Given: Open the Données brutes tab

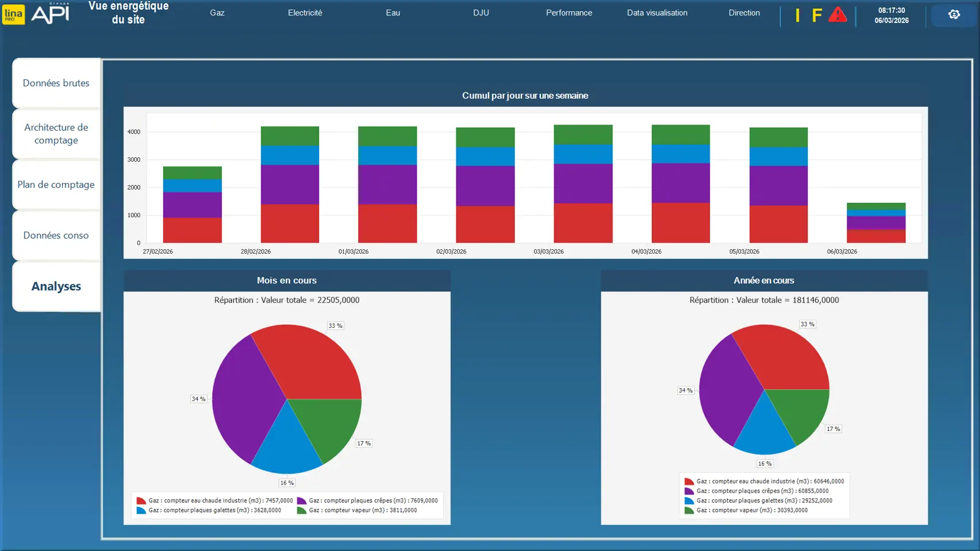Looking at the screenshot, I should [56, 83].
